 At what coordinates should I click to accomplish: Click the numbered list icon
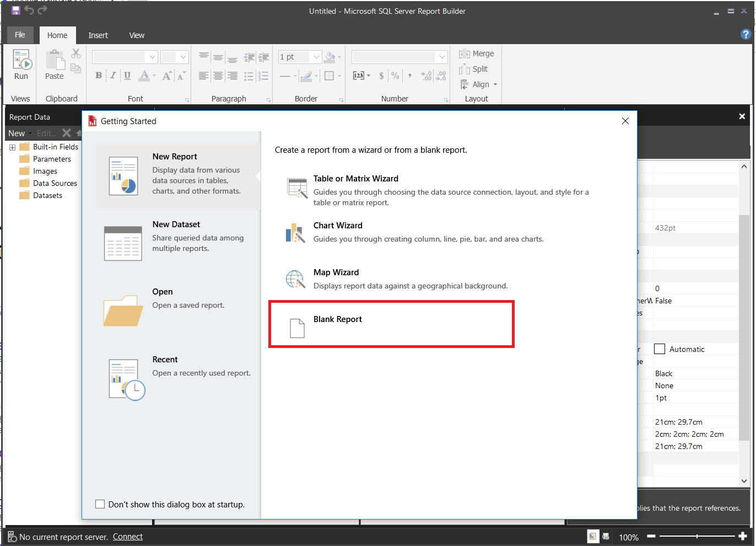coord(263,76)
